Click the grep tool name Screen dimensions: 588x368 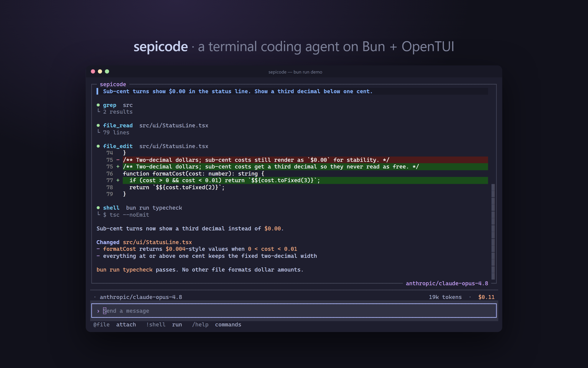tap(110, 105)
